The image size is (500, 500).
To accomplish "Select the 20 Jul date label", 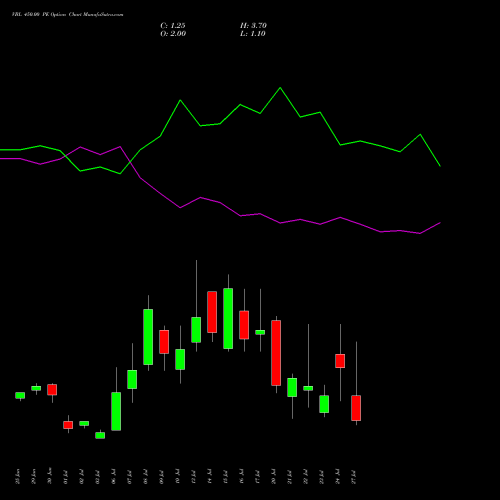I will pos(274,477).
